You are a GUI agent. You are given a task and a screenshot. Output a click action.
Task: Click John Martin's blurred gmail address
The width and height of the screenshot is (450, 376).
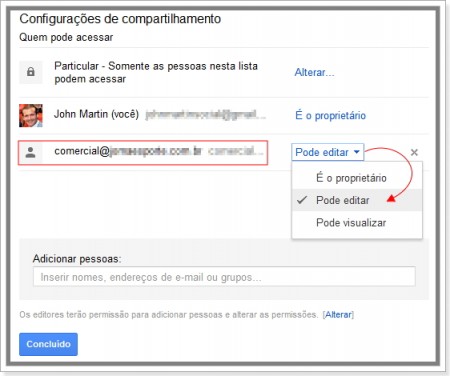point(206,115)
